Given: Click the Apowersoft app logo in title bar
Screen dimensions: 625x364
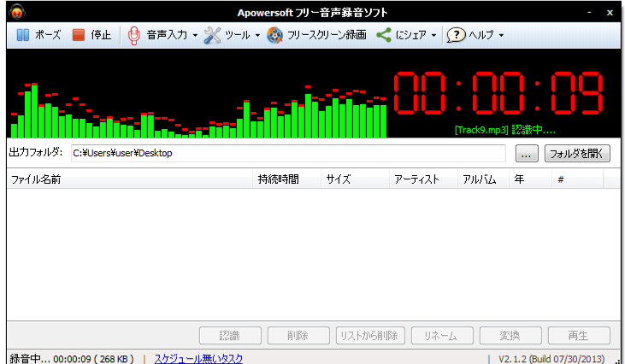Looking at the screenshot, I should click(17, 12).
